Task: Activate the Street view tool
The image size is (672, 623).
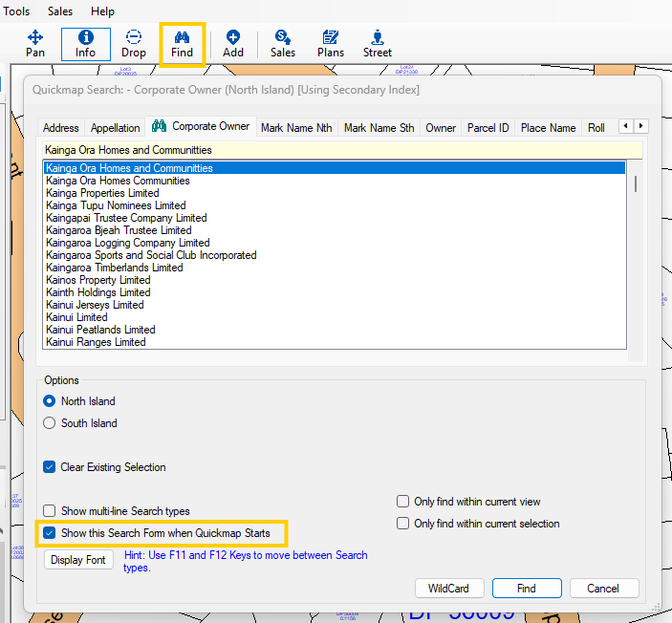Action: click(378, 43)
